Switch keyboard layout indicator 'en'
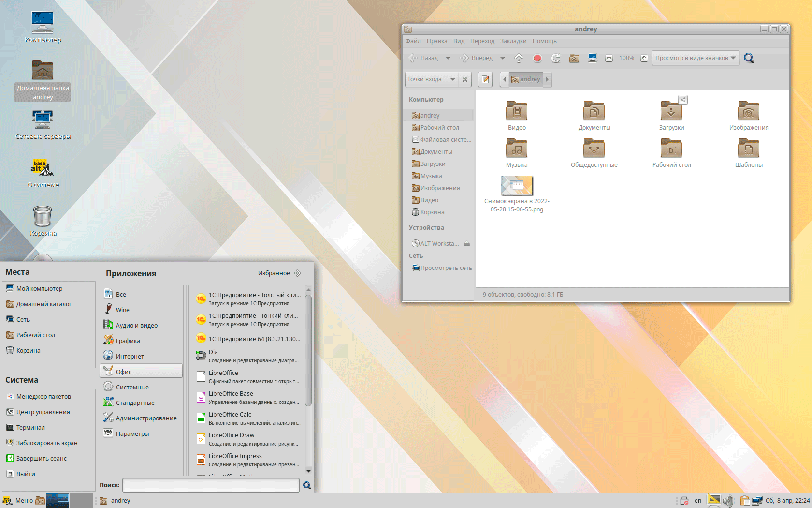Image resolution: width=812 pixels, height=508 pixels. [698, 501]
